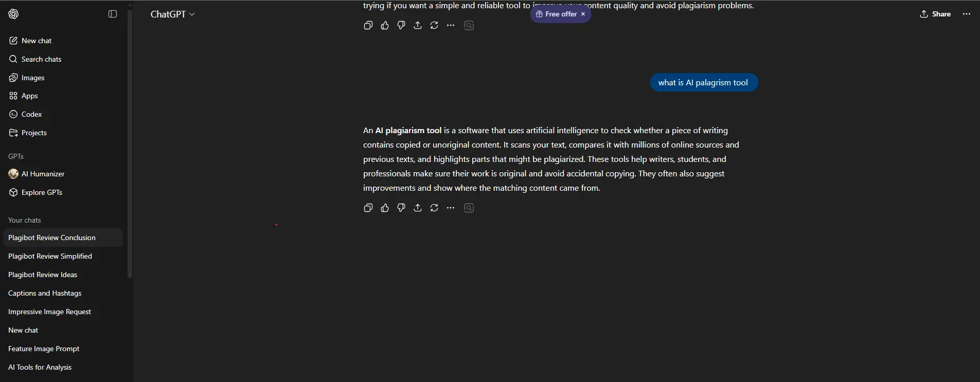Click the New chat pencil icon
This screenshot has height=382, width=980.
(x=13, y=41)
